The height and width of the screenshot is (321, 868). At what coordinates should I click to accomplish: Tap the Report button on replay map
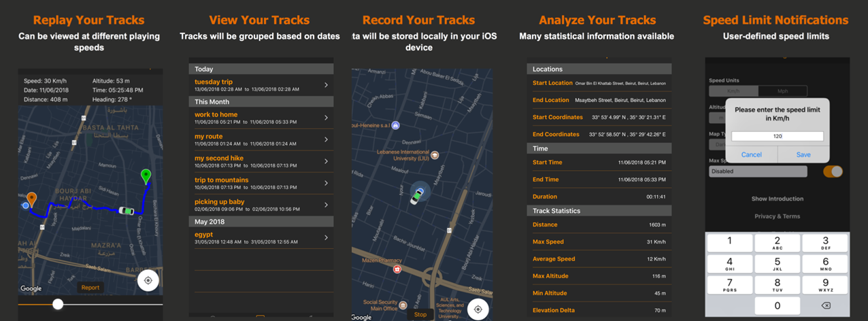click(x=90, y=288)
